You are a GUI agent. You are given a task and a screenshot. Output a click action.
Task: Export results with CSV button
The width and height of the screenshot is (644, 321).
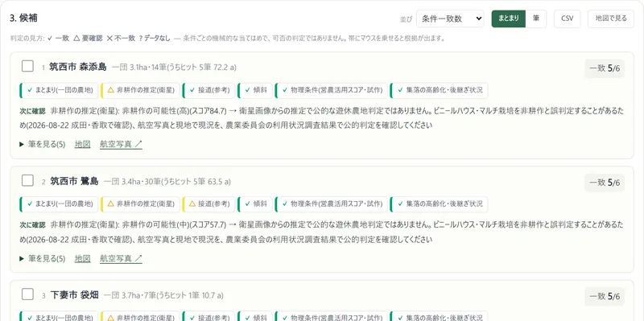coord(568,19)
